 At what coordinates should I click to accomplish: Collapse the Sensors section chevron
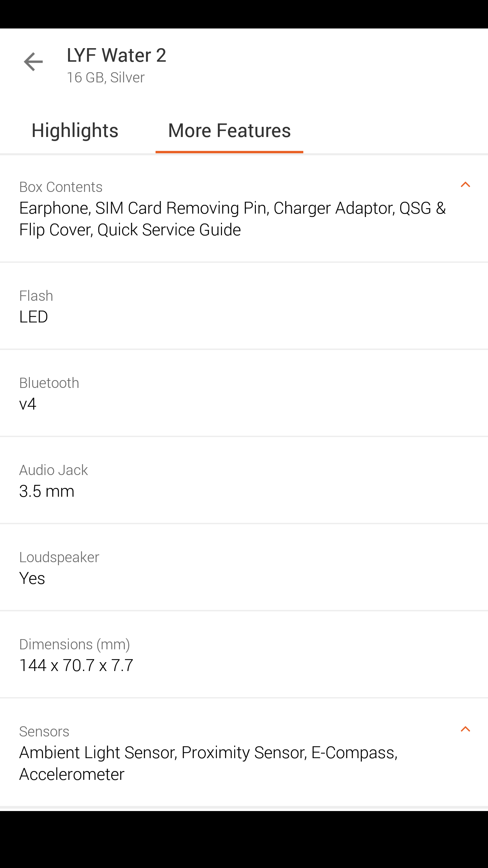click(465, 729)
